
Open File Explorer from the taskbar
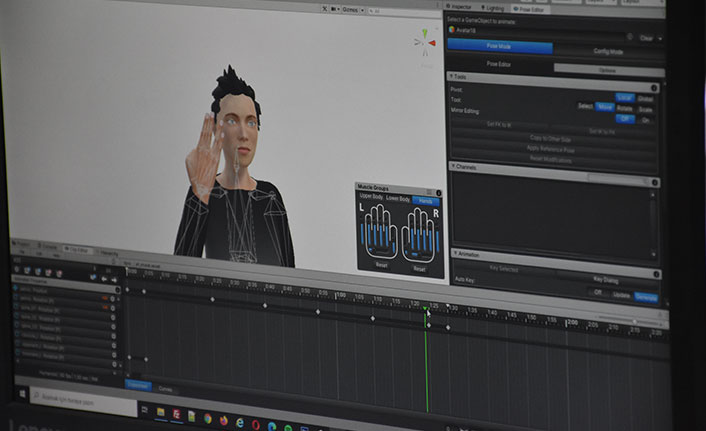click(160, 412)
